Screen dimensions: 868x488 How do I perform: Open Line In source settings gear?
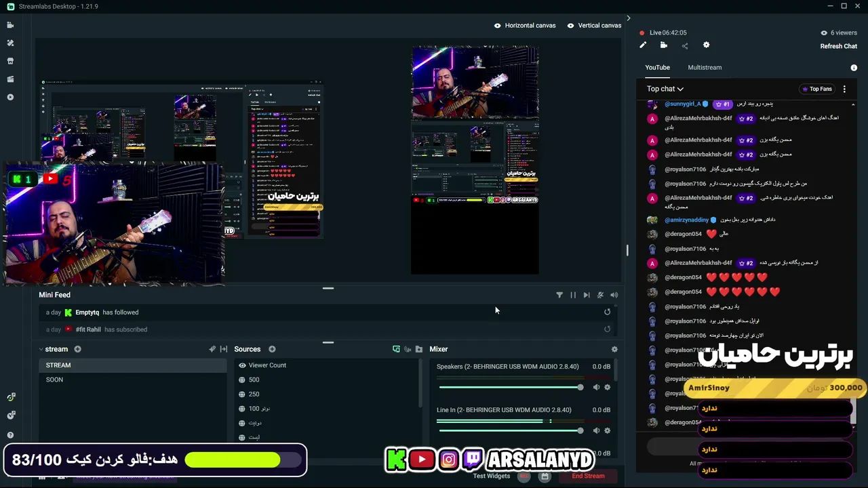click(607, 430)
